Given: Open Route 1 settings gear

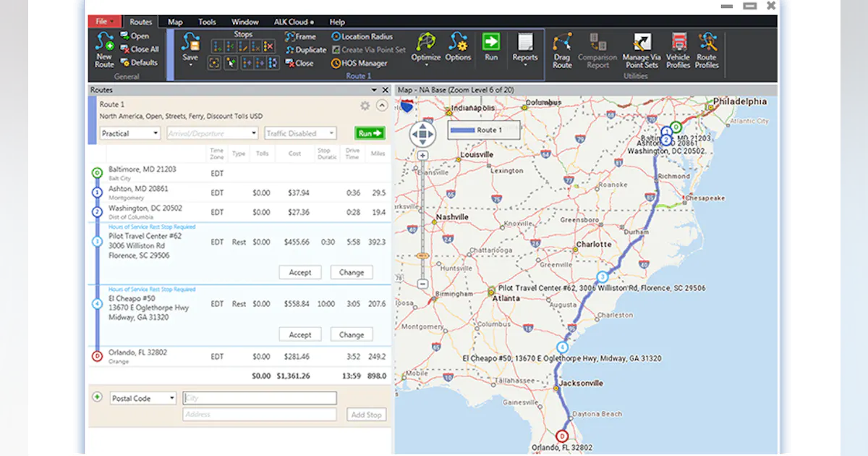Looking at the screenshot, I should (x=365, y=106).
